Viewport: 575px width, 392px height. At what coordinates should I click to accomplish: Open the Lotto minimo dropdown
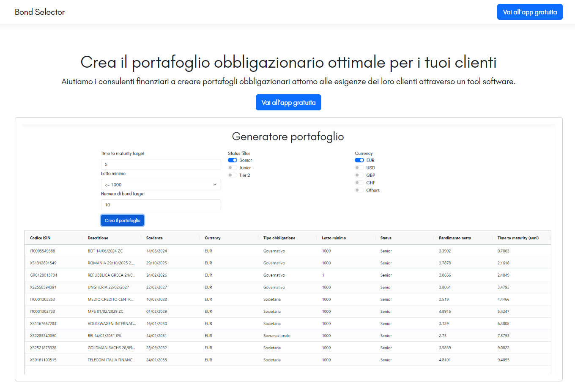coord(161,185)
